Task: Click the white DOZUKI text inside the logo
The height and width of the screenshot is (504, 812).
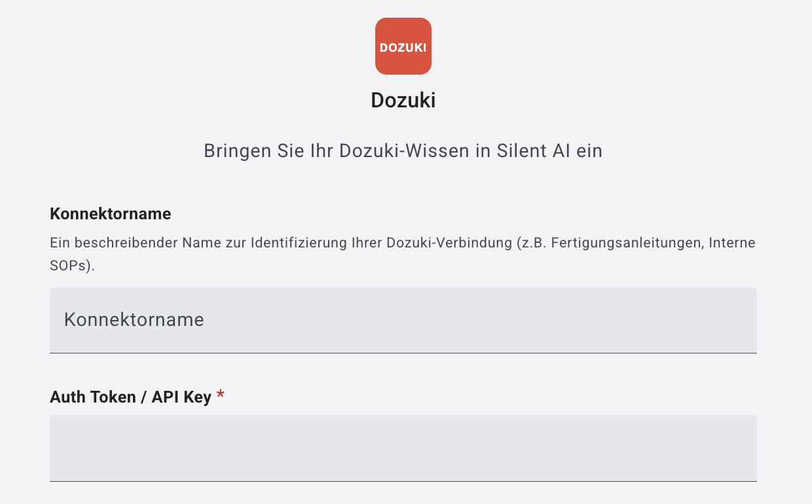Action: tap(403, 48)
